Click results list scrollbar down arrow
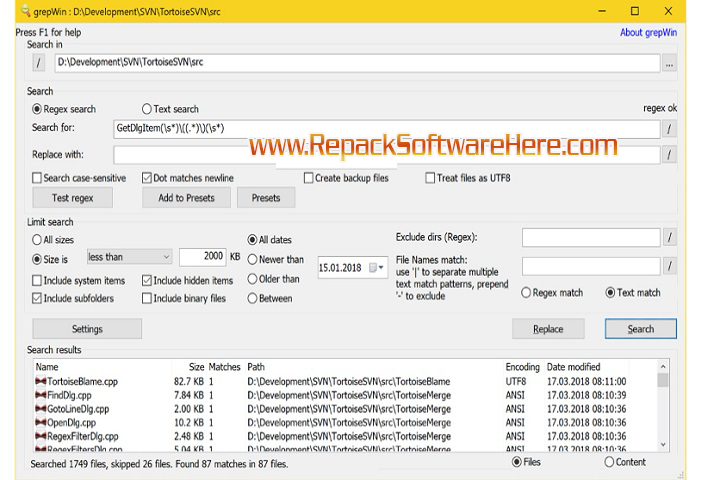The image size is (720, 480). coord(663,444)
